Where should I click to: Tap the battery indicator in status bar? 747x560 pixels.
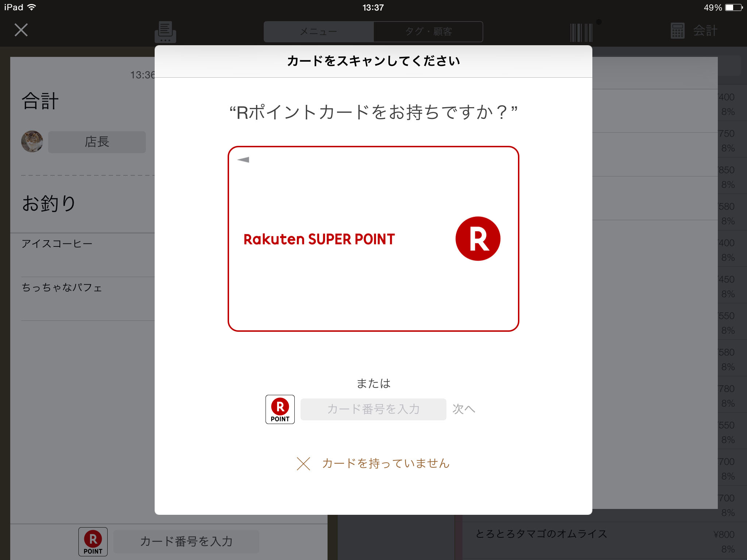(x=734, y=7)
